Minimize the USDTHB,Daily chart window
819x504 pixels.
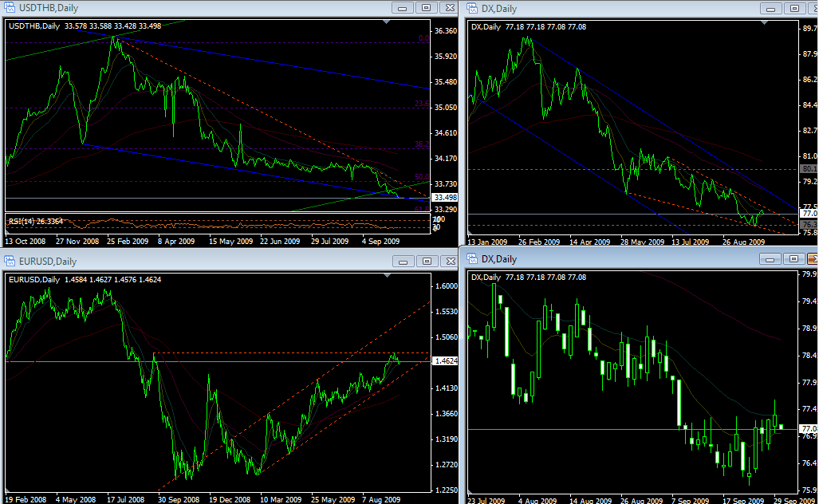(402, 8)
